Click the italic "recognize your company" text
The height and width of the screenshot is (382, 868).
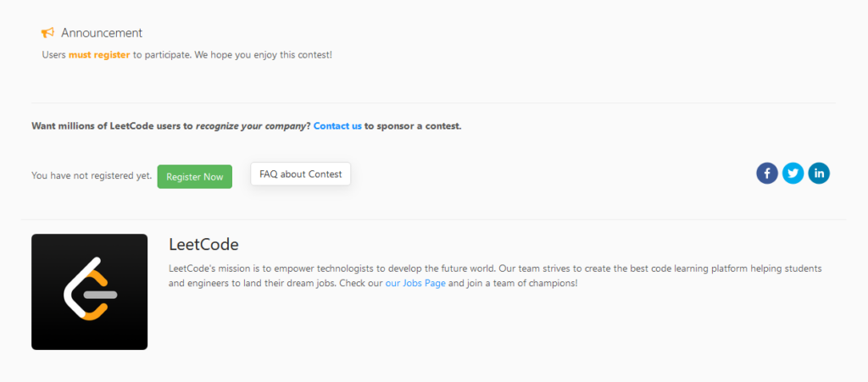250,126
